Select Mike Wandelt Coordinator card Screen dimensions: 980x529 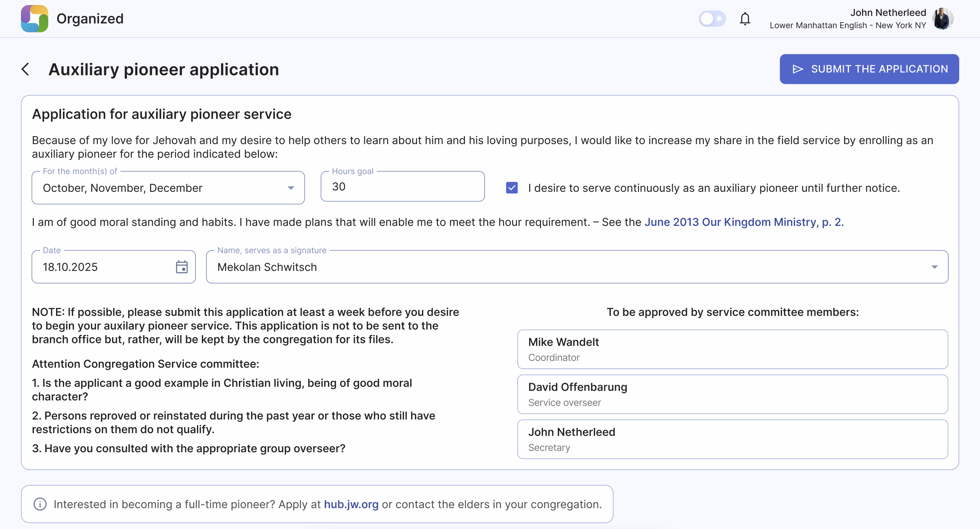click(732, 349)
